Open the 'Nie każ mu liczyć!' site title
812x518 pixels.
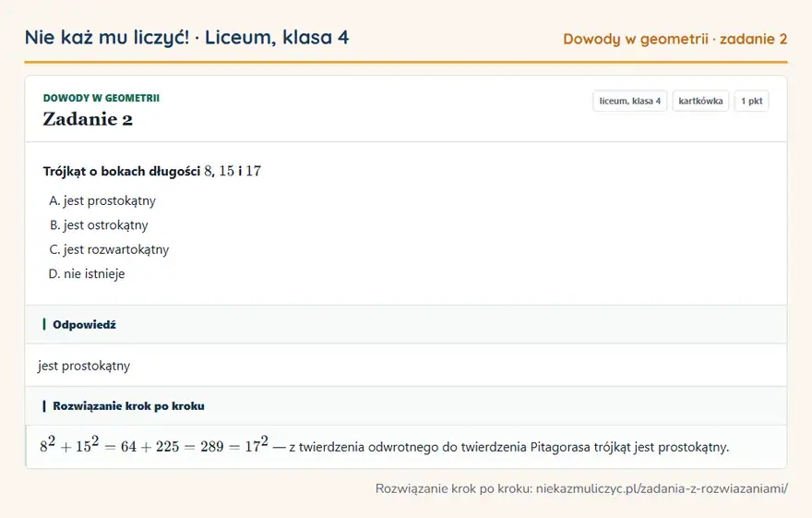(x=107, y=37)
